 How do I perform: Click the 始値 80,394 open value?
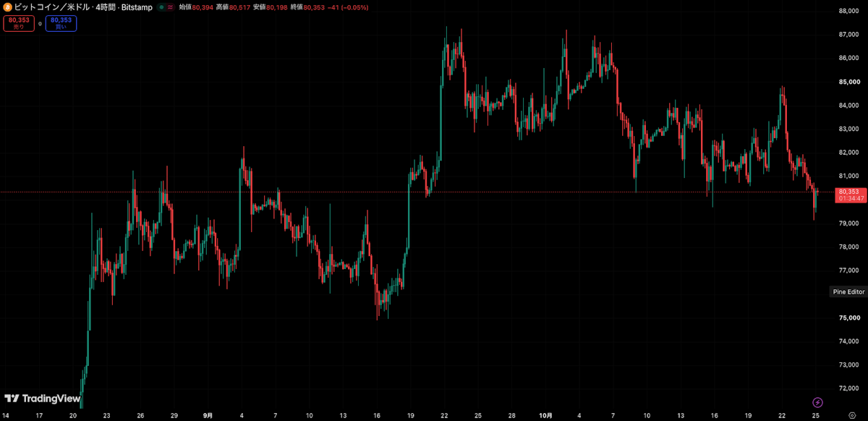pyautogui.click(x=196, y=7)
